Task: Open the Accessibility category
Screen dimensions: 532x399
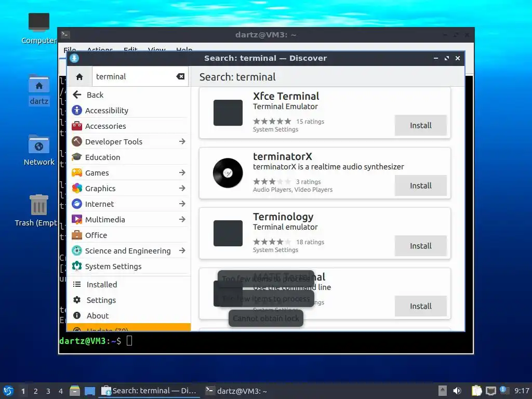Action: [129, 111]
